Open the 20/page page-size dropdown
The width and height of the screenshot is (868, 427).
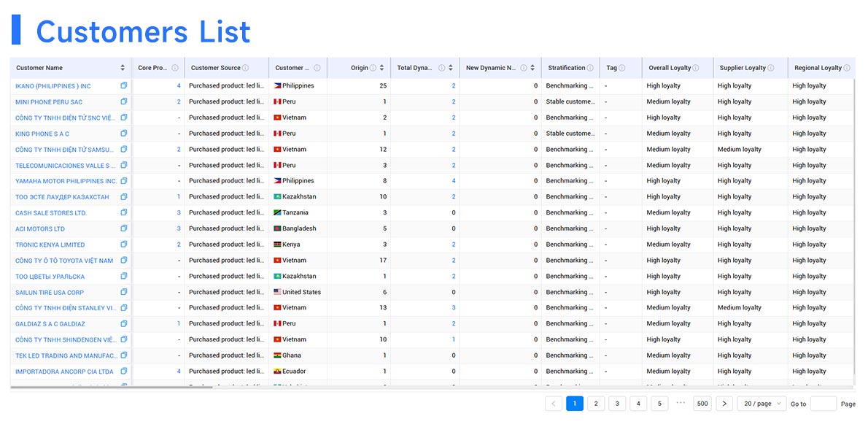761,403
